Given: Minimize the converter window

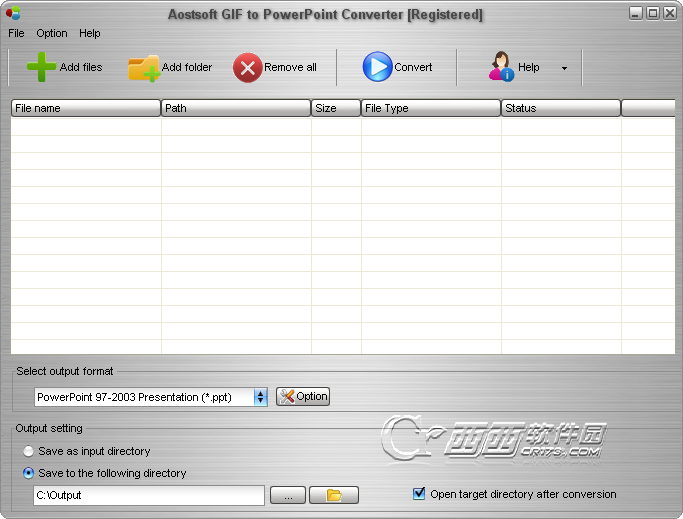Looking at the screenshot, I should click(x=636, y=14).
